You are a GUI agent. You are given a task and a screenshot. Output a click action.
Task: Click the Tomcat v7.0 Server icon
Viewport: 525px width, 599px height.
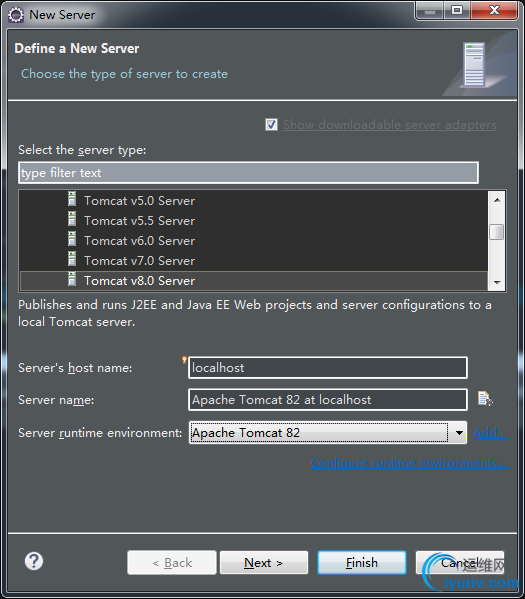(72, 259)
